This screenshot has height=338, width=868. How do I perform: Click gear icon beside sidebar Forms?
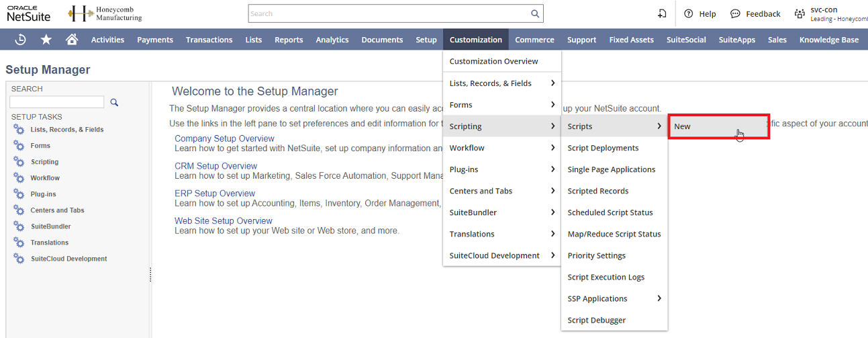pyautogui.click(x=19, y=146)
